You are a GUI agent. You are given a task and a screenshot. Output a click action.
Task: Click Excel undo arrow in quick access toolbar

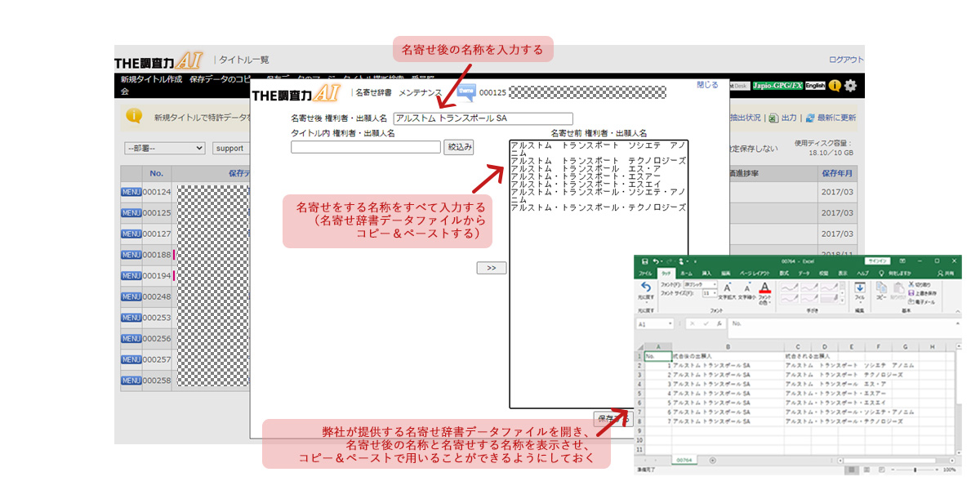tap(656, 261)
